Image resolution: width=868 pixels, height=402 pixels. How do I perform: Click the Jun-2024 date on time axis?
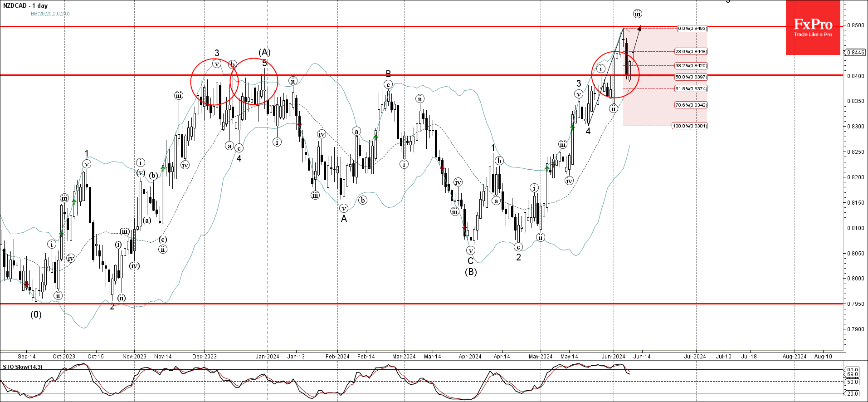coord(614,357)
